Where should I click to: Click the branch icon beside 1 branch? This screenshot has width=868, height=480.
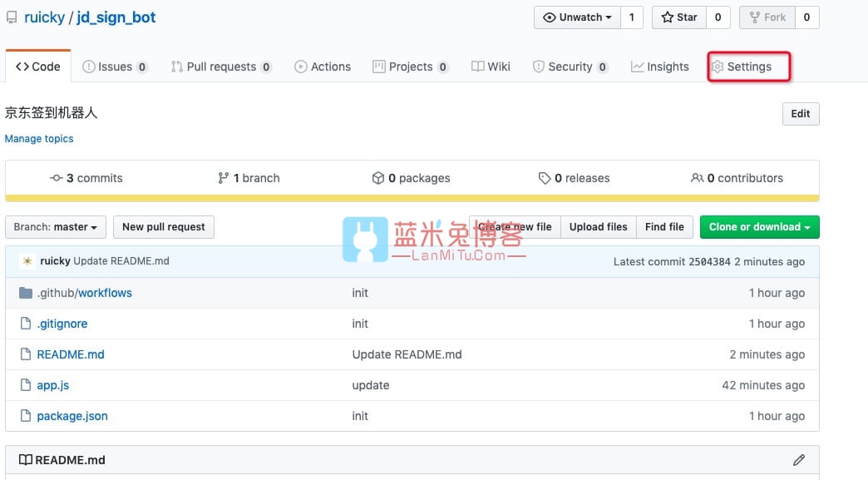(223, 178)
